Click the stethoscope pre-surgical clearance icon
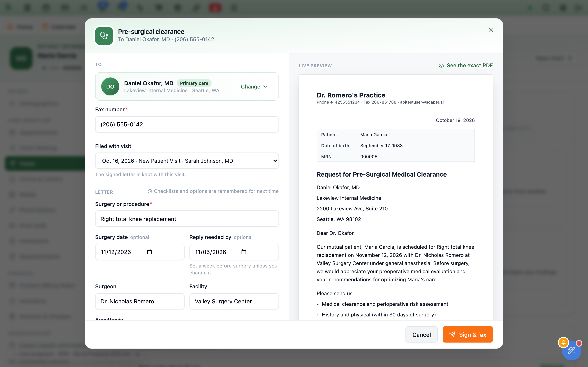Viewport: 588px width, 367px height. 104,36
